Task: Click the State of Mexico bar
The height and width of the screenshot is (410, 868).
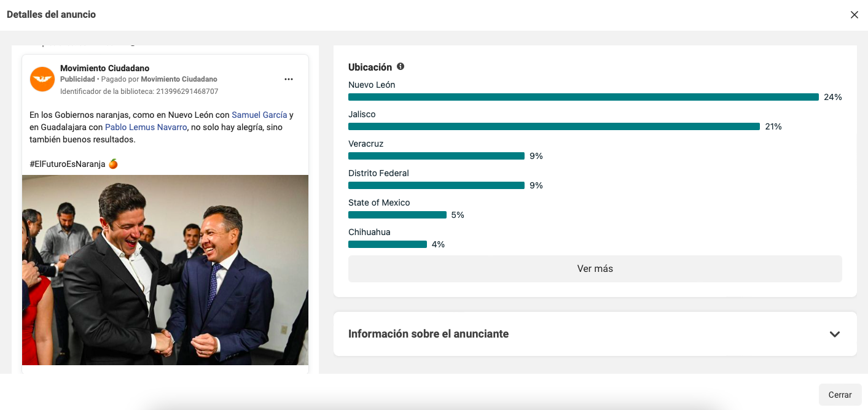Action: tap(397, 215)
